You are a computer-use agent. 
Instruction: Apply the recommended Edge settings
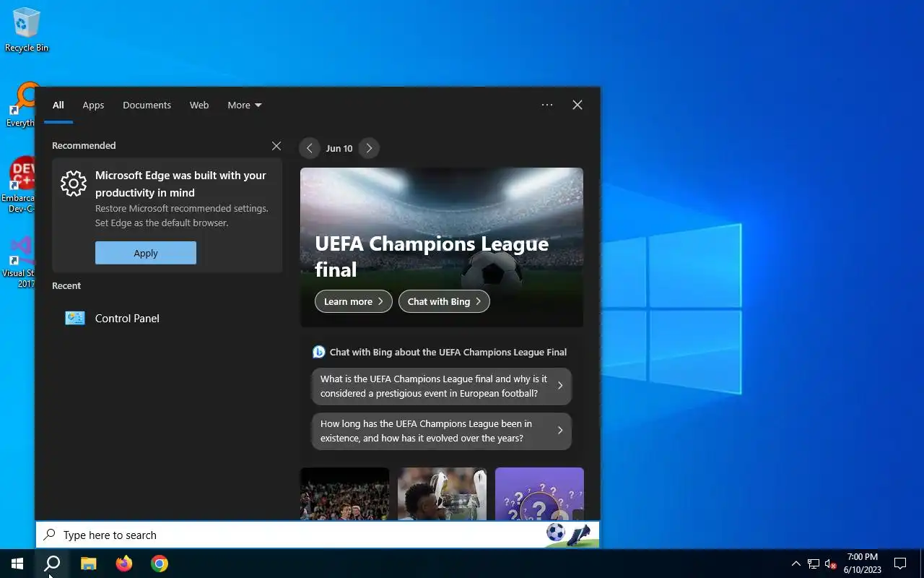click(146, 253)
